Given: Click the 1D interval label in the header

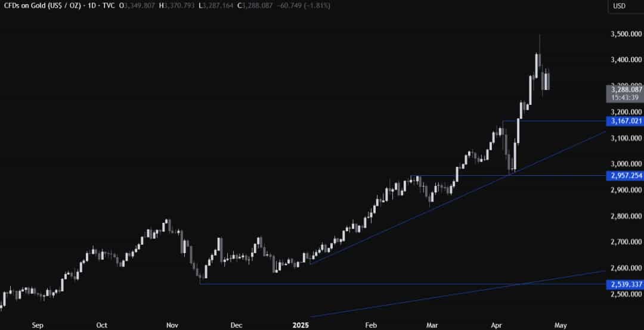Looking at the screenshot, I should (91, 6).
